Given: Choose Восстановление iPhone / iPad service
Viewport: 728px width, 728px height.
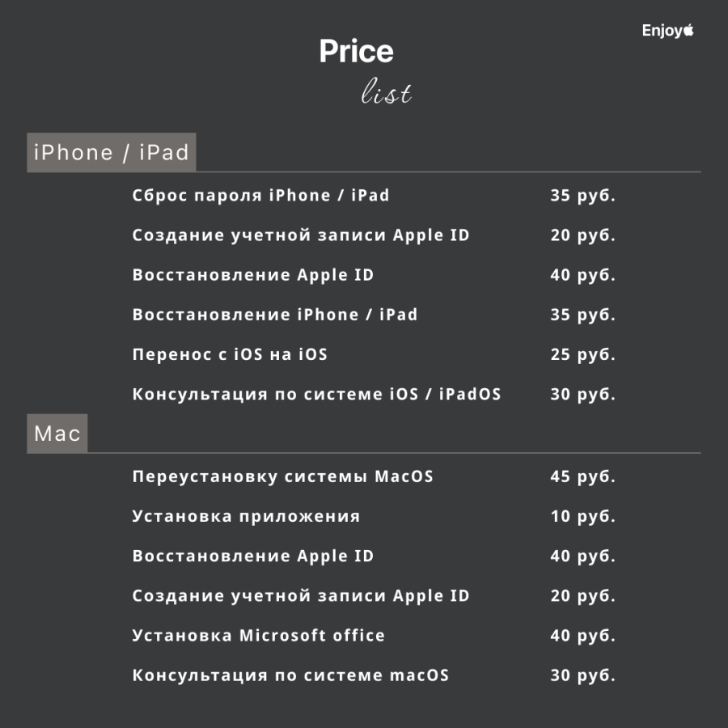Looking at the screenshot, I should pyautogui.click(x=275, y=315).
